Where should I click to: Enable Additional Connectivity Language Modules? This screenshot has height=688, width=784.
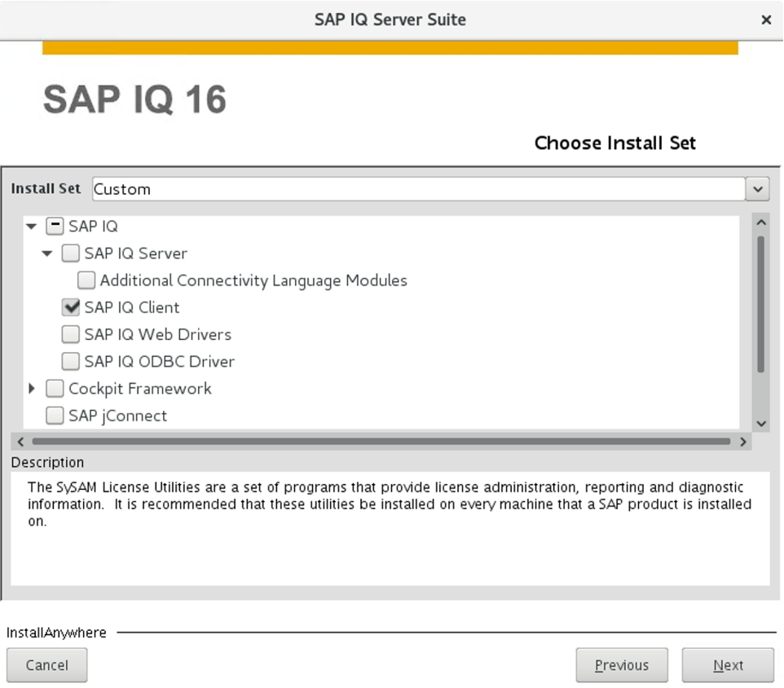point(86,280)
